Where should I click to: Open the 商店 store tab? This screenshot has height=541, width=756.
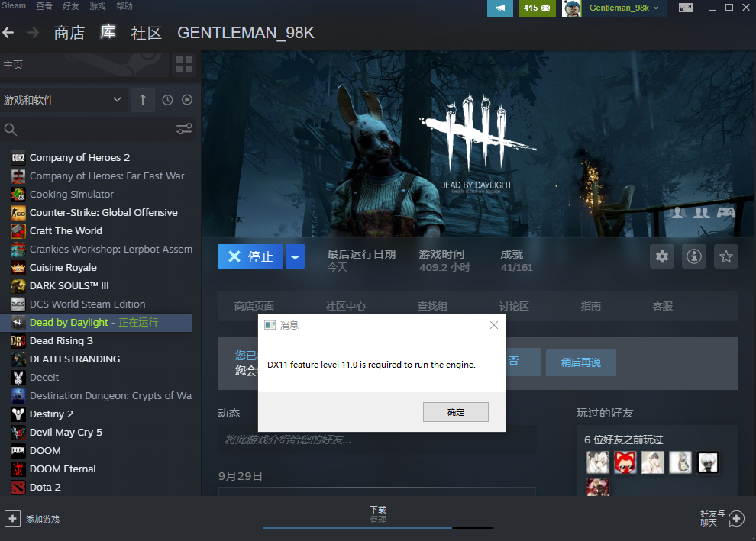69,33
